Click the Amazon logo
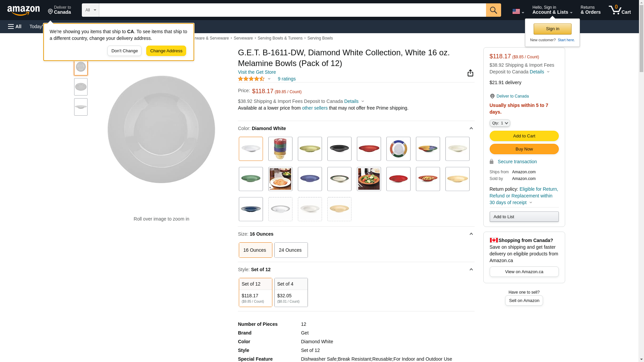The image size is (644, 362). pos(23,10)
